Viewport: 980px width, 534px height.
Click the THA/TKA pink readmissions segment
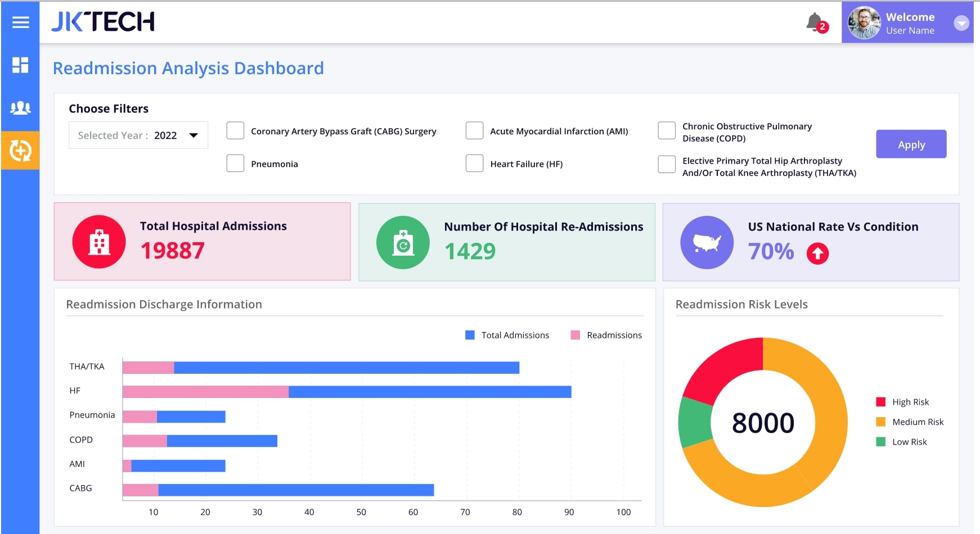tap(149, 368)
